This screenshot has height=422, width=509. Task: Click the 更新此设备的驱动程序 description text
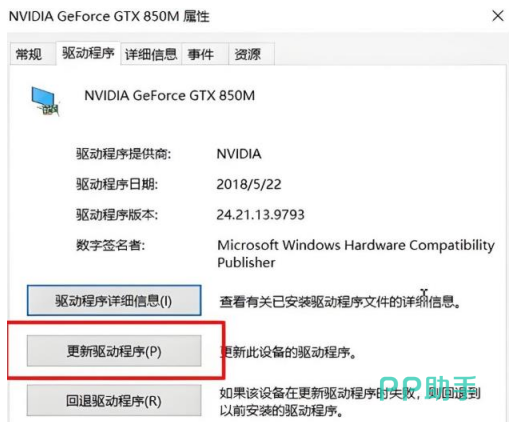pyautogui.click(x=288, y=352)
